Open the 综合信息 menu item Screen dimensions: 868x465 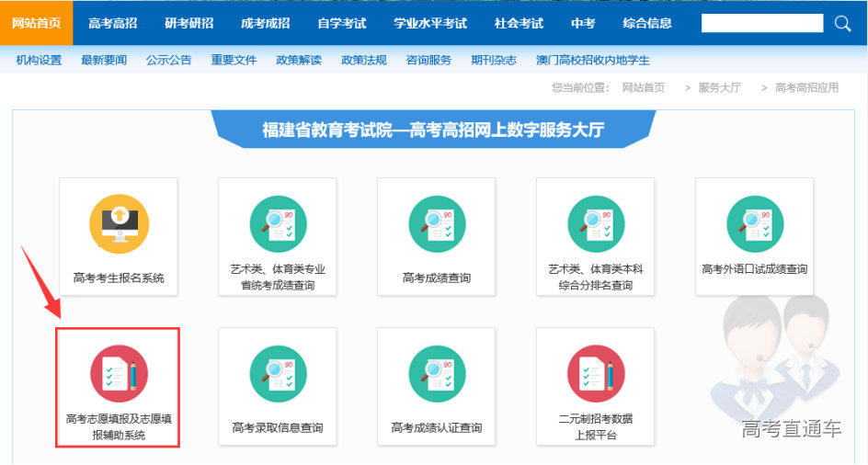pyautogui.click(x=647, y=23)
